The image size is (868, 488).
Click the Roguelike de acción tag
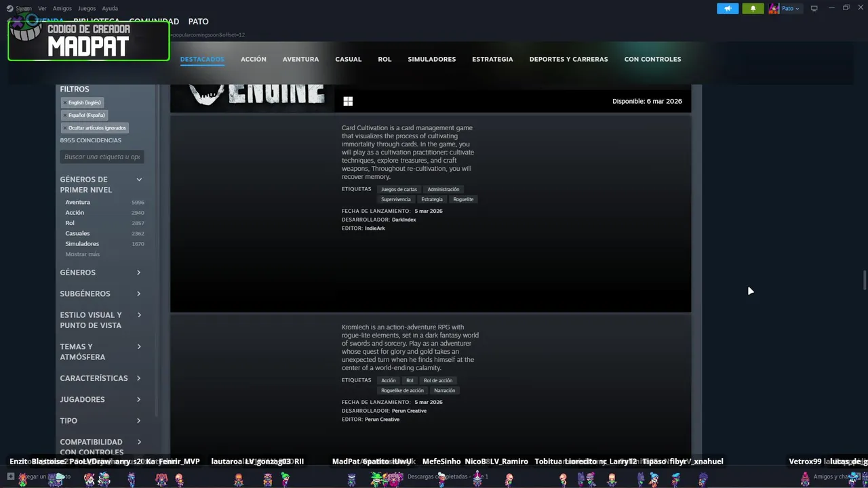tap(402, 390)
